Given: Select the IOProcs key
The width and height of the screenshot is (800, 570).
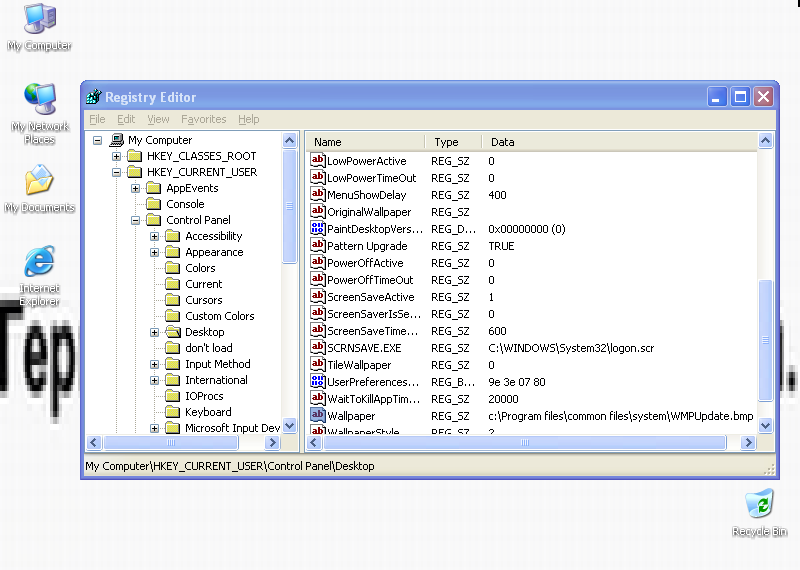Looking at the screenshot, I should tap(204, 396).
